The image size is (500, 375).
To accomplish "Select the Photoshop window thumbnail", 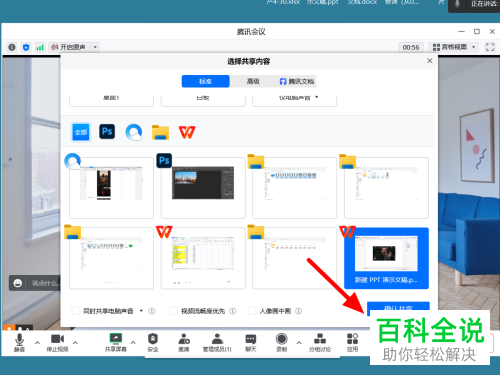I will [203, 188].
